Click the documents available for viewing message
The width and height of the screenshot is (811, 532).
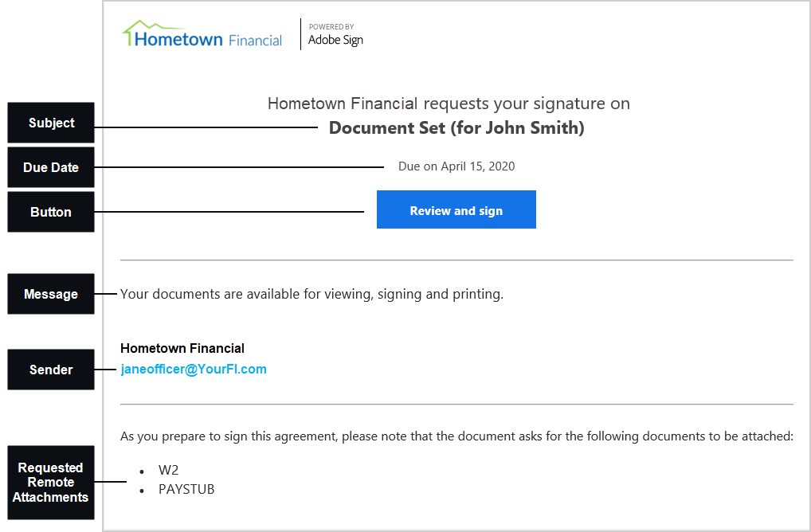coord(311,294)
